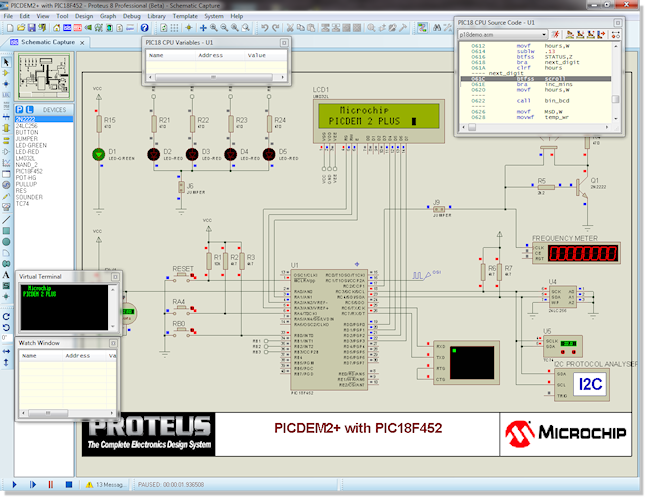Open the Library menu
This screenshot has height=498, width=646.
(157, 16)
